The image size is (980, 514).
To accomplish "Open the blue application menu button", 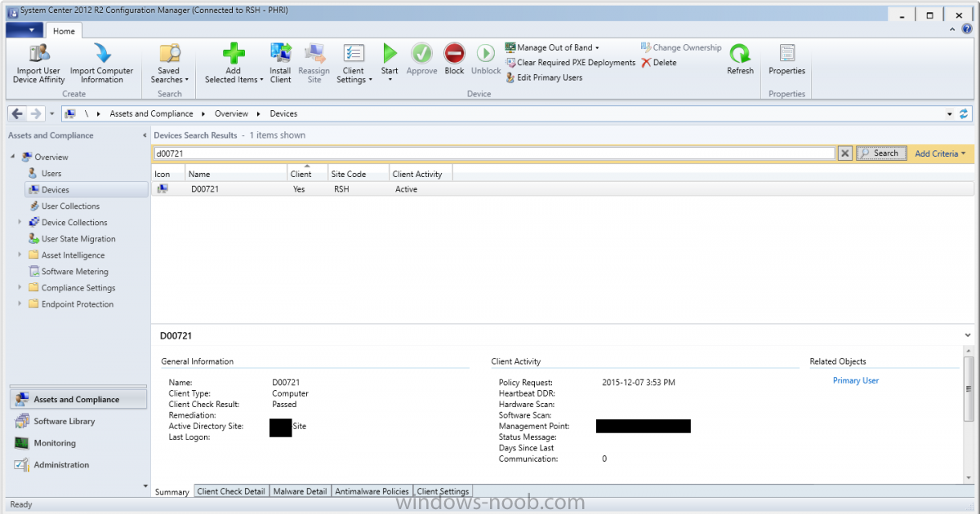I will pyautogui.click(x=24, y=31).
